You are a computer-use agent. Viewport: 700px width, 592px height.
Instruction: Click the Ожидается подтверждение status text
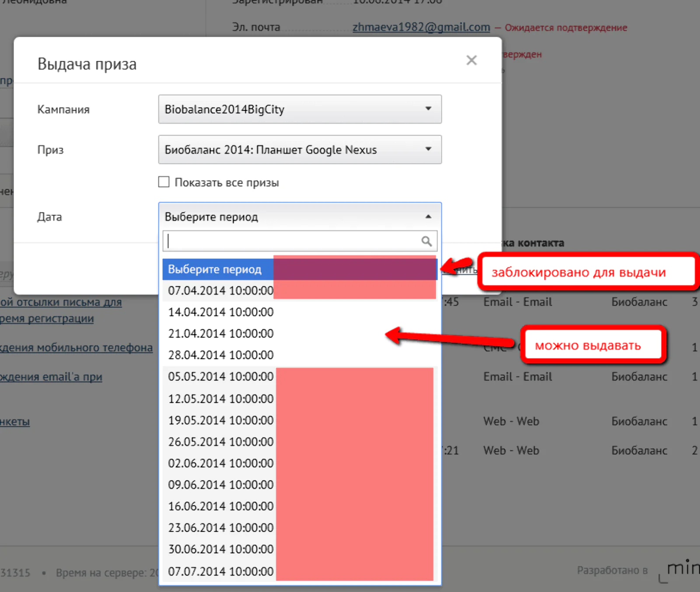coord(566,28)
